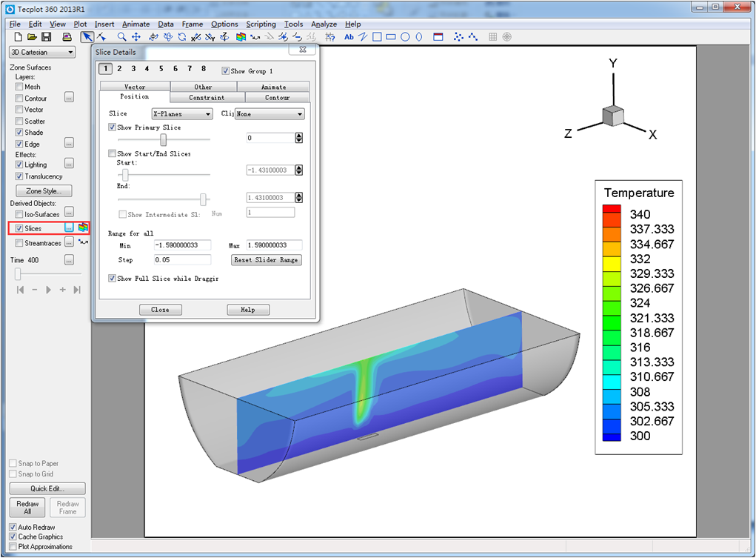Jump to the last time step

[x=77, y=290]
